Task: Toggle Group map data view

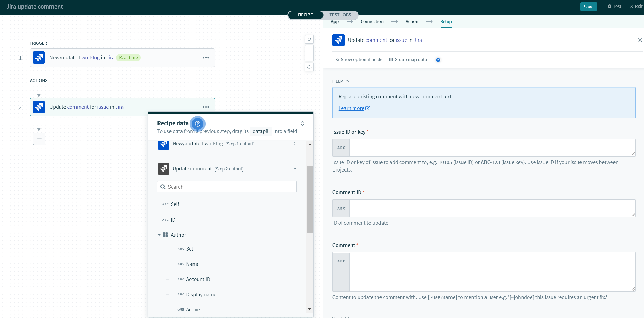Action: pyautogui.click(x=408, y=60)
